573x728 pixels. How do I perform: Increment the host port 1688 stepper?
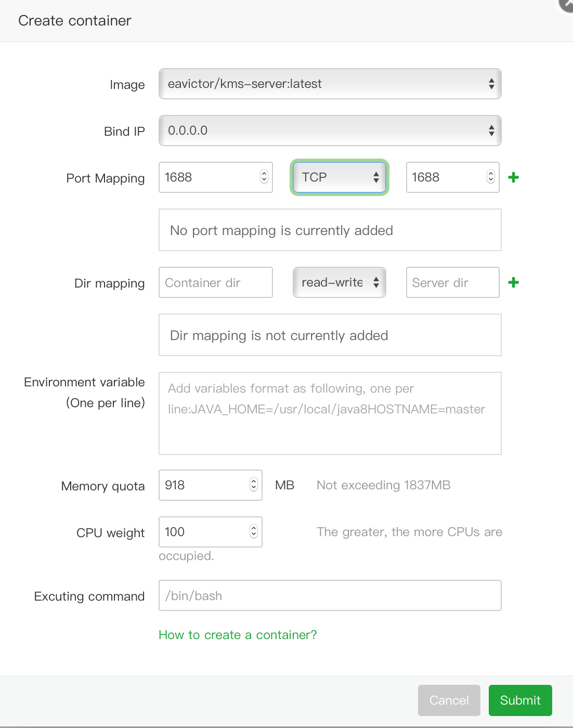coord(265,174)
